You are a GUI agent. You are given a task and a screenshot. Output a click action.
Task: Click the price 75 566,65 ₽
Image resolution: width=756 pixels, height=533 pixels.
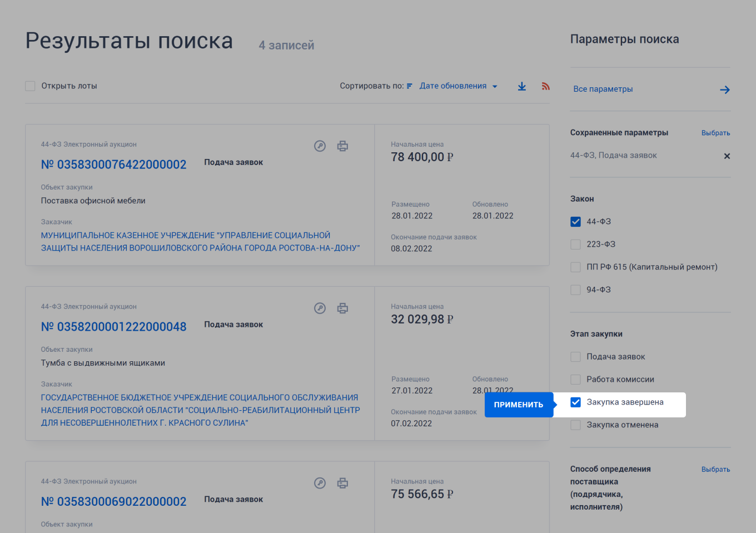click(422, 494)
